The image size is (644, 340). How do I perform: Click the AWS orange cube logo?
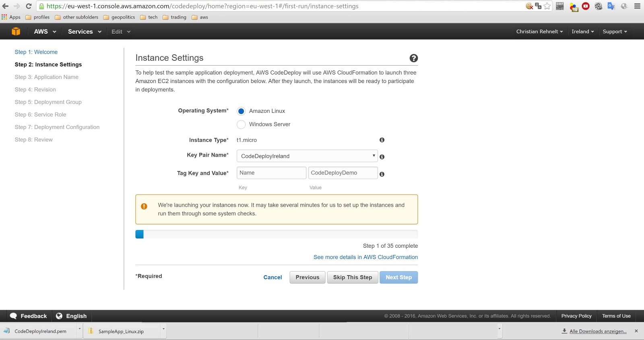16,31
